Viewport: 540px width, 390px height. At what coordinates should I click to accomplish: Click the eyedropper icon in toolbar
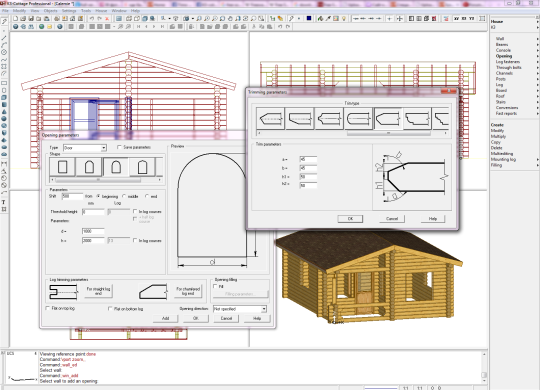[x=328, y=18]
